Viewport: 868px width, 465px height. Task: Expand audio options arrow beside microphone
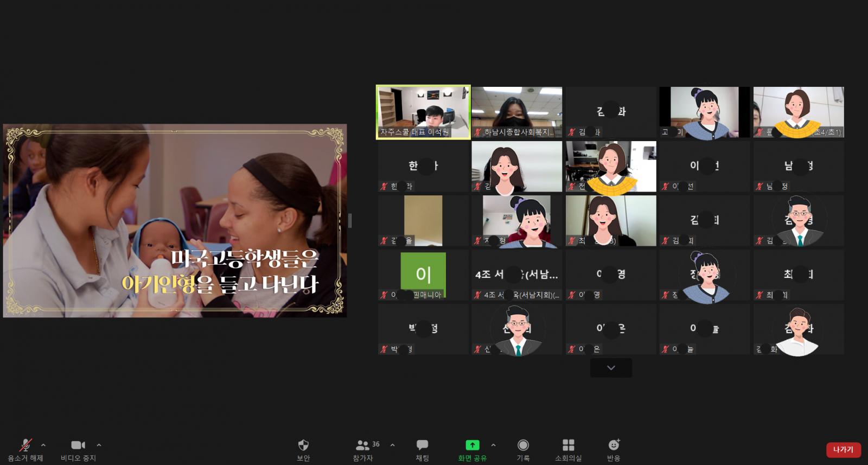coord(43,445)
